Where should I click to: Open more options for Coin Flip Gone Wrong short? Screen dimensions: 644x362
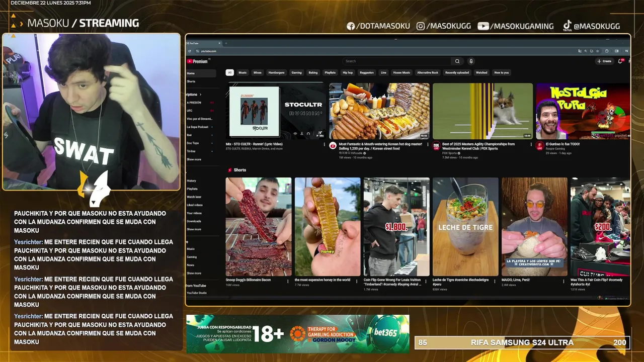(426, 281)
